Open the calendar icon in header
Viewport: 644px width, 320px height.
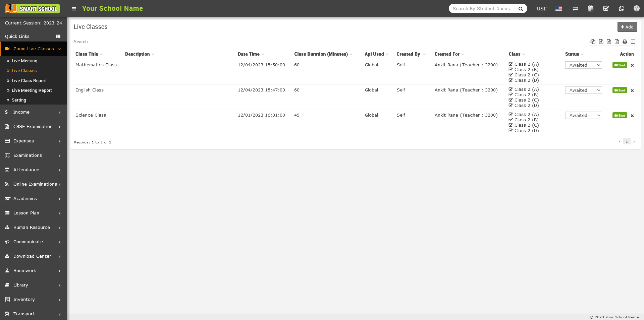click(x=591, y=9)
